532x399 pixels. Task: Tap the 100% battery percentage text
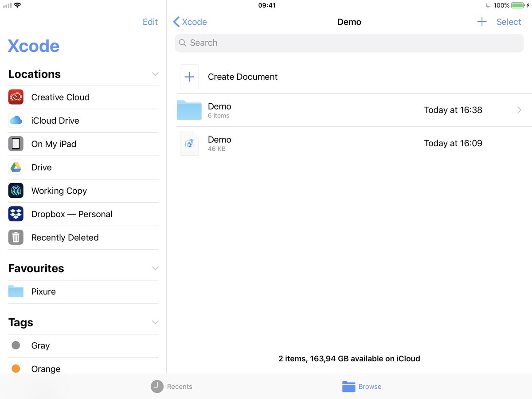[x=501, y=5]
